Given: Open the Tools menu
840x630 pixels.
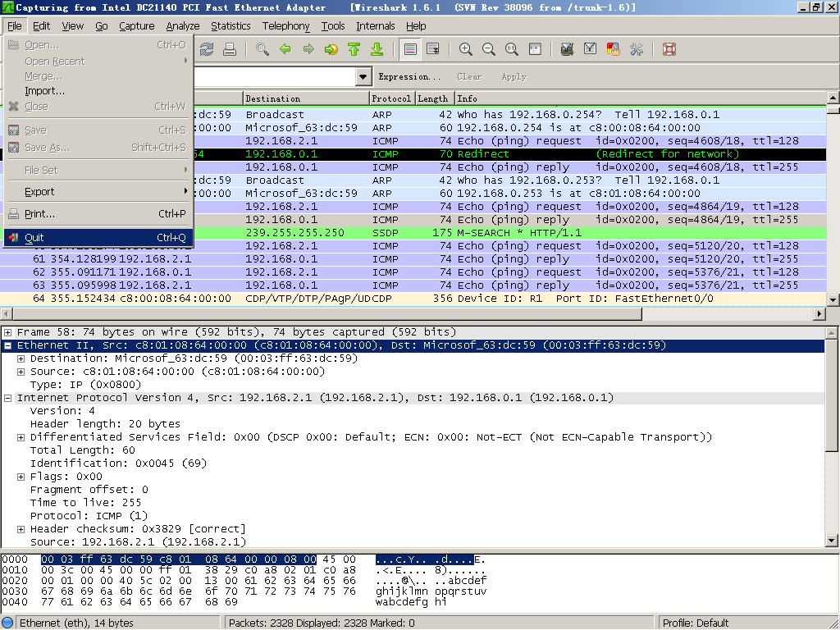Looking at the screenshot, I should (x=333, y=25).
